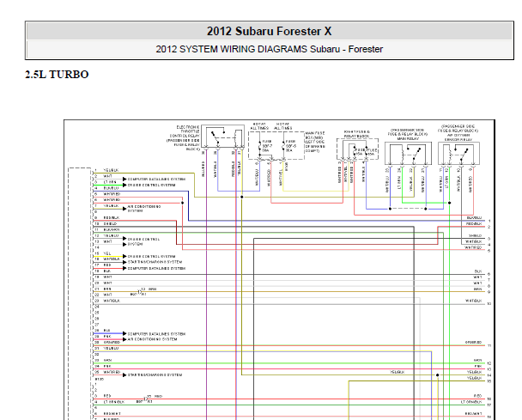522x420 pixels.
Task: Click Computer Data Lines System beside pin 17 RED
Action: [156, 268]
